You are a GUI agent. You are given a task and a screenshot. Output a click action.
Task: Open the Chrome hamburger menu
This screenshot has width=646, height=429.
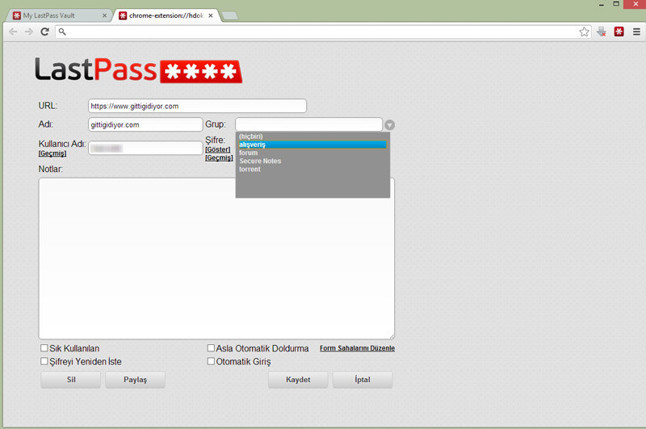point(636,32)
